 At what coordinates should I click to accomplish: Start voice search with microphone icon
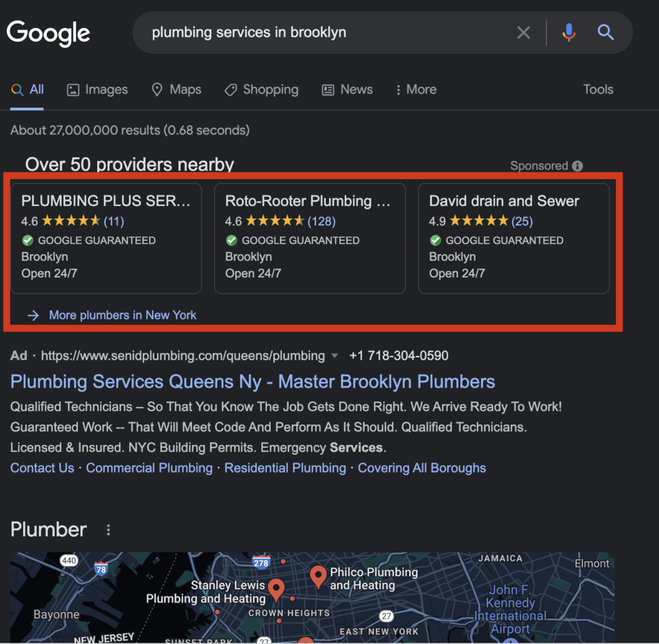(x=569, y=32)
